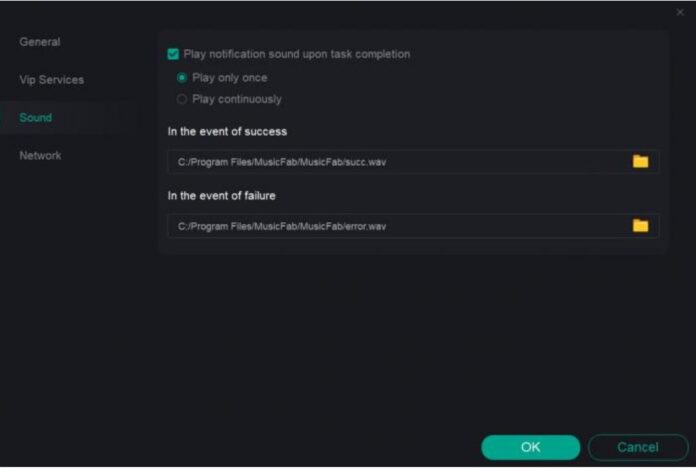Close the settings dialog with the X
Screen dimensions: 696x469
(680, 12)
